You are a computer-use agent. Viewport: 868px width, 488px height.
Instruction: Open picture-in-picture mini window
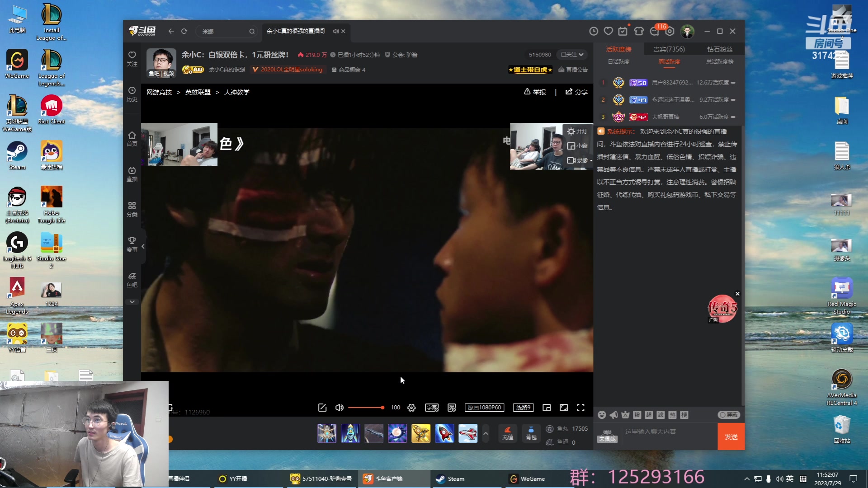[x=547, y=408]
